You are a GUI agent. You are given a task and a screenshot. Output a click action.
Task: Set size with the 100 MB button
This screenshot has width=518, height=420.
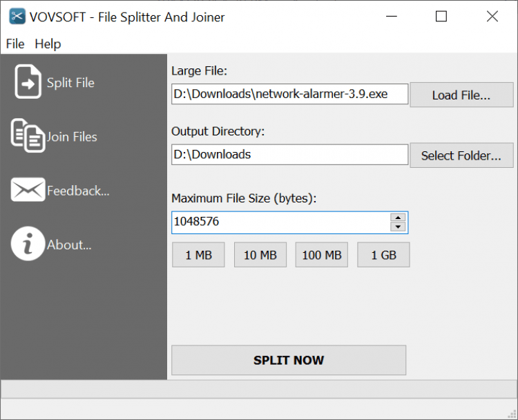click(x=322, y=255)
